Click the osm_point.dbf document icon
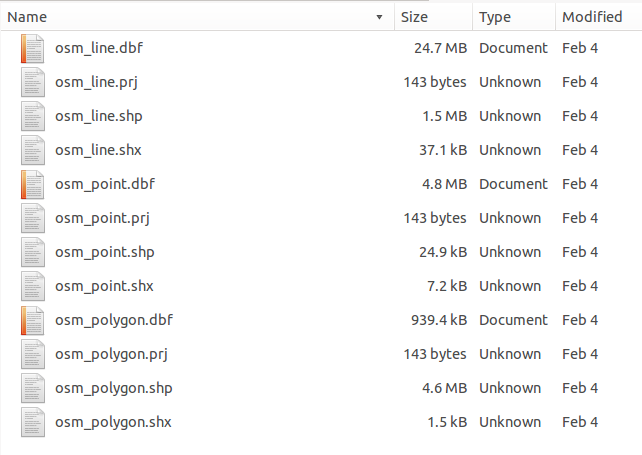Screen dimensions: 642x455 tap(33, 184)
